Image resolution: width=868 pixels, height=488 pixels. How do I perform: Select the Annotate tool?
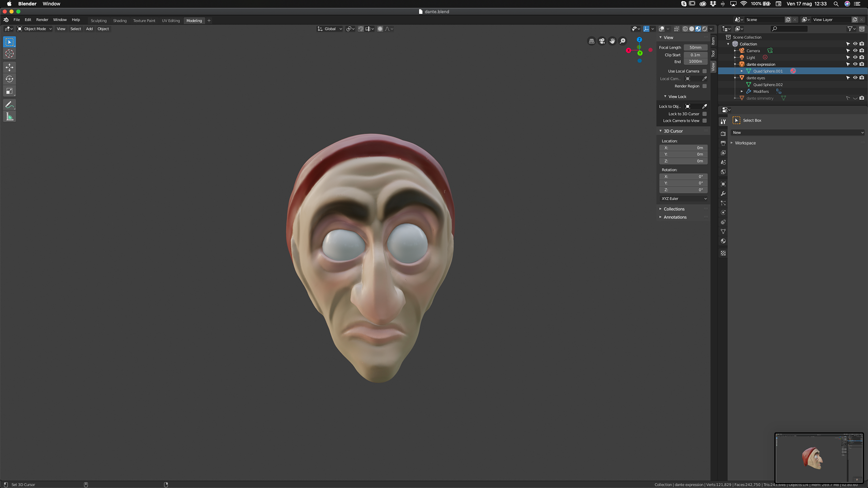pyautogui.click(x=9, y=105)
